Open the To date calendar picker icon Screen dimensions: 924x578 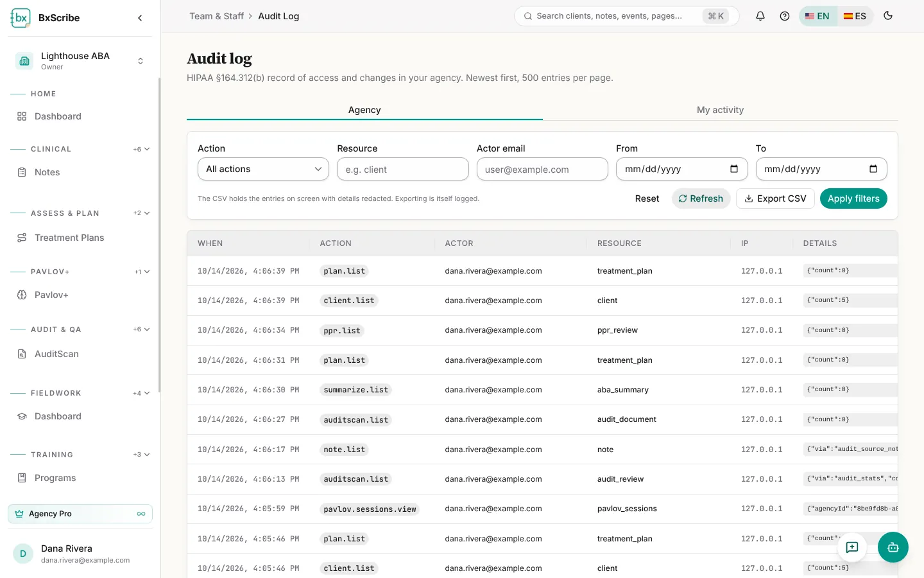point(873,169)
